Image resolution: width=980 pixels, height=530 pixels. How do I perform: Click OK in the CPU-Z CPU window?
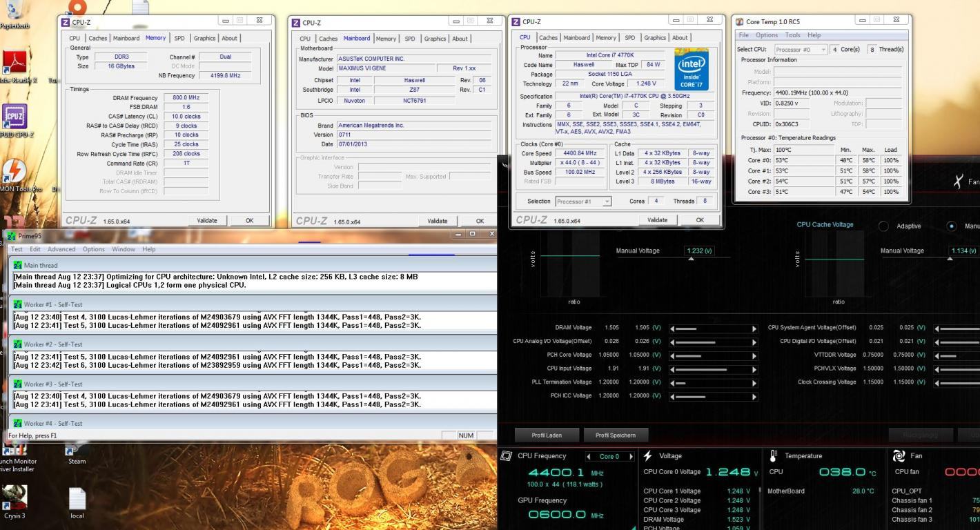(700, 220)
